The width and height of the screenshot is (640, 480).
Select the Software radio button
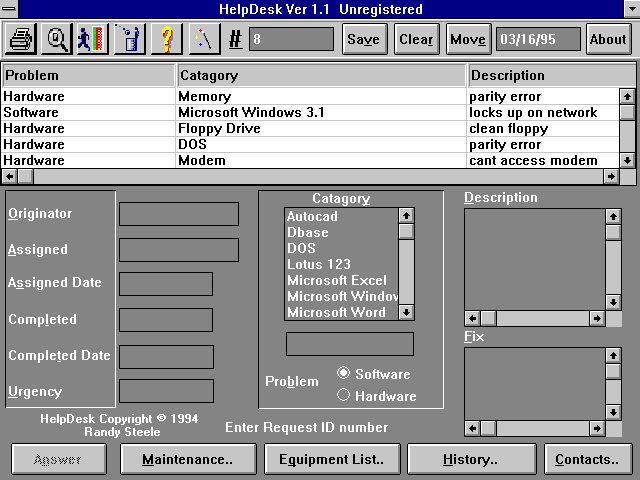[344, 373]
